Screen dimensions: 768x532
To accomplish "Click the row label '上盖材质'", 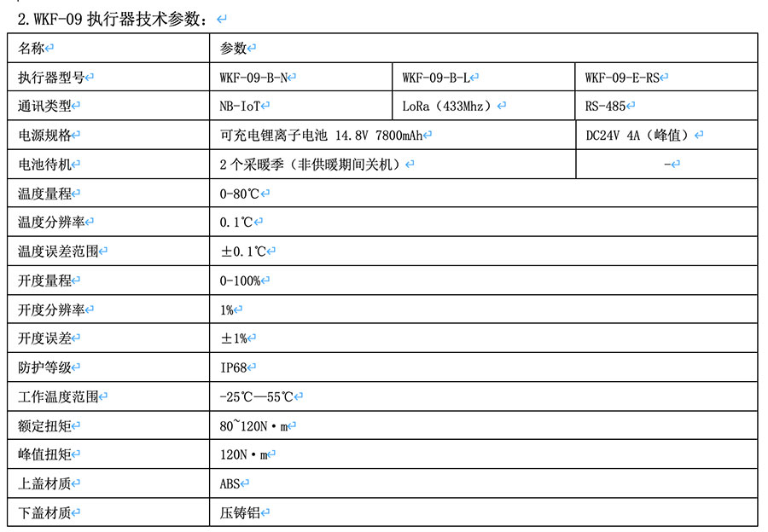I will (x=44, y=484).
